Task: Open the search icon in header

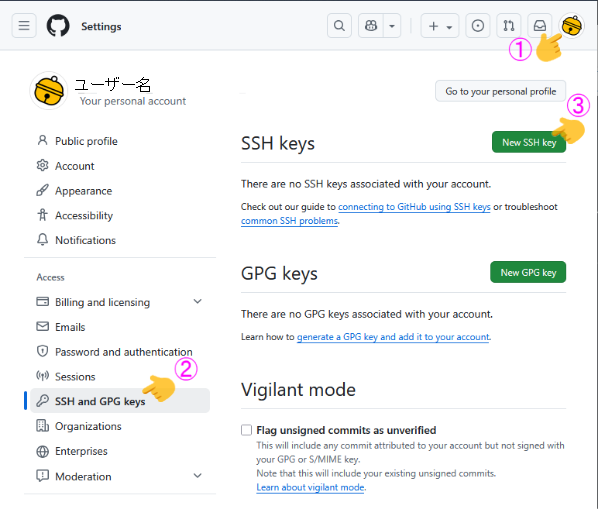Action: [340, 26]
